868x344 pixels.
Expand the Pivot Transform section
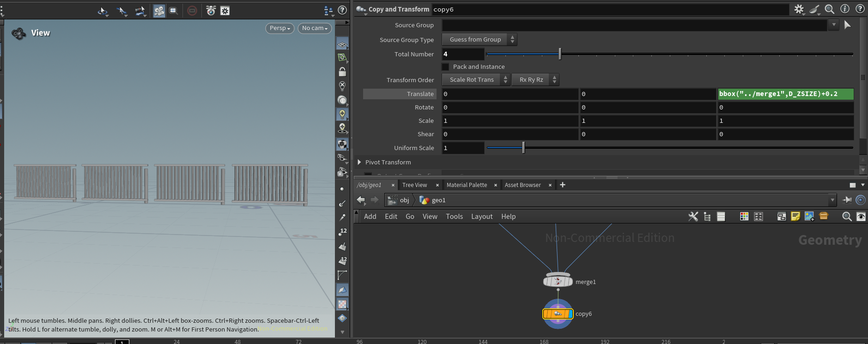pos(359,162)
